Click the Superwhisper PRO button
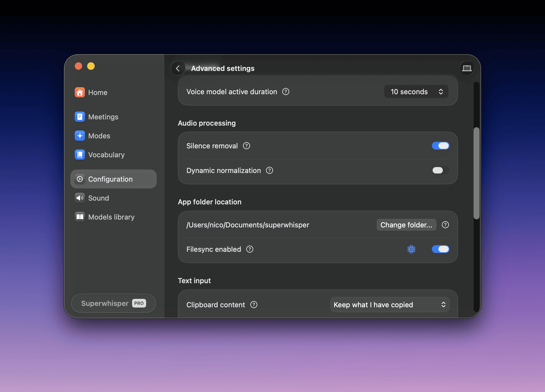This screenshot has height=392, width=545. click(113, 303)
